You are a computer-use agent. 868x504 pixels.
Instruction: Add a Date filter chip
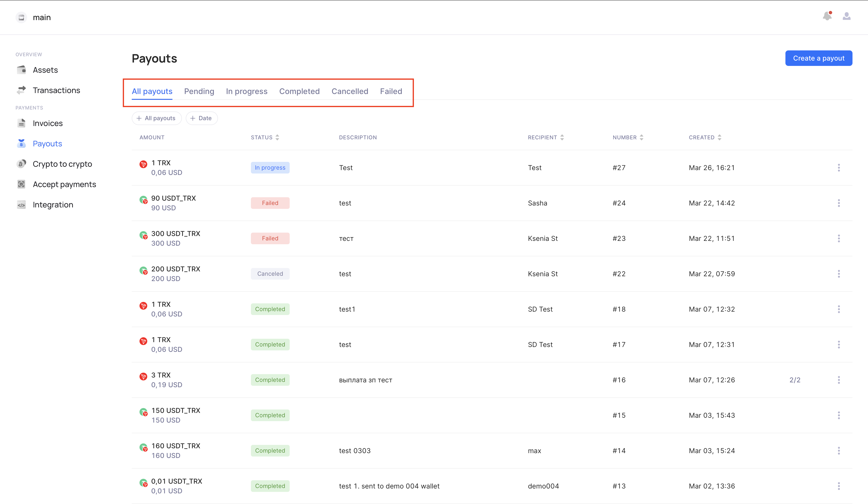[201, 118]
